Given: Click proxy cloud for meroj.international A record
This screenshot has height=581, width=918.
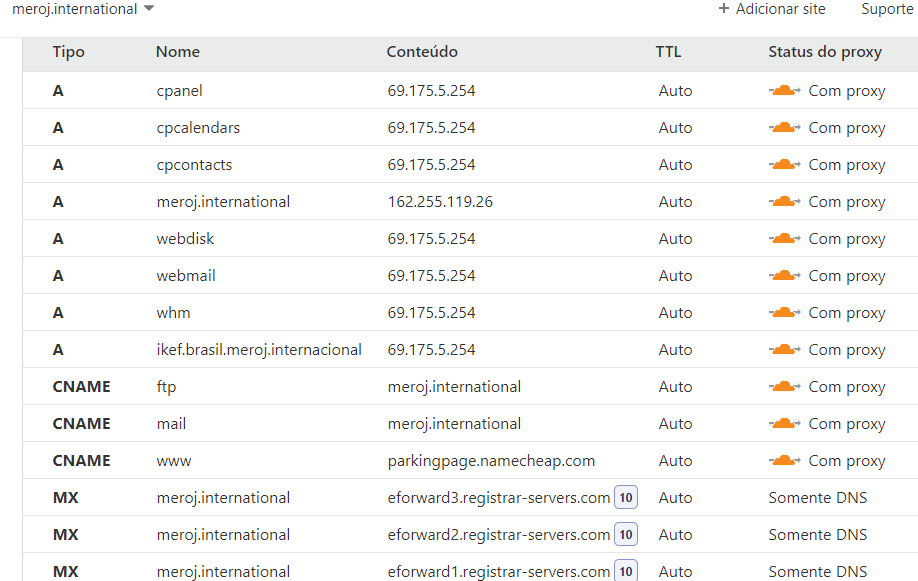Looking at the screenshot, I should tap(785, 201).
